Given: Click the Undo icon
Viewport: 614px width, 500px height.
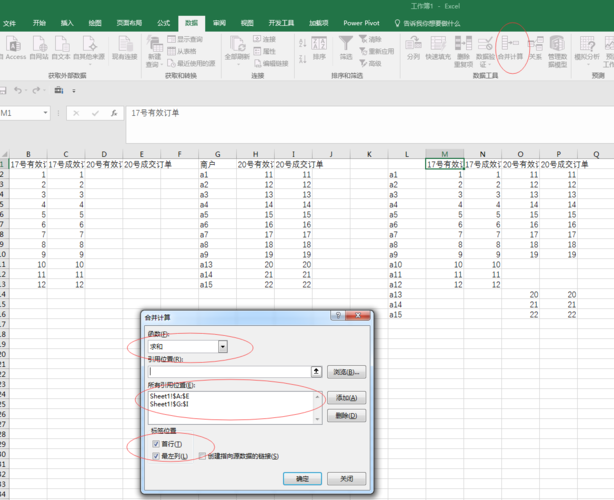Looking at the screenshot, I should (x=17, y=90).
